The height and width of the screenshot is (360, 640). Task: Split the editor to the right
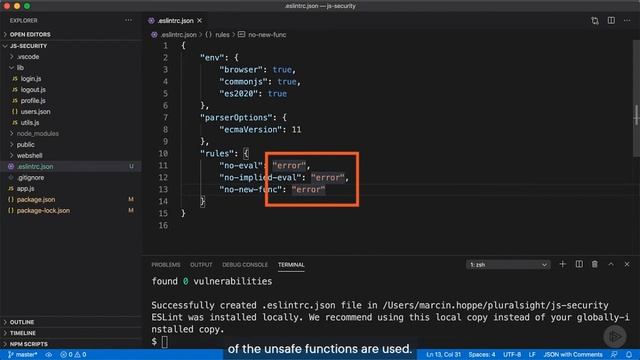pyautogui.click(x=611, y=20)
